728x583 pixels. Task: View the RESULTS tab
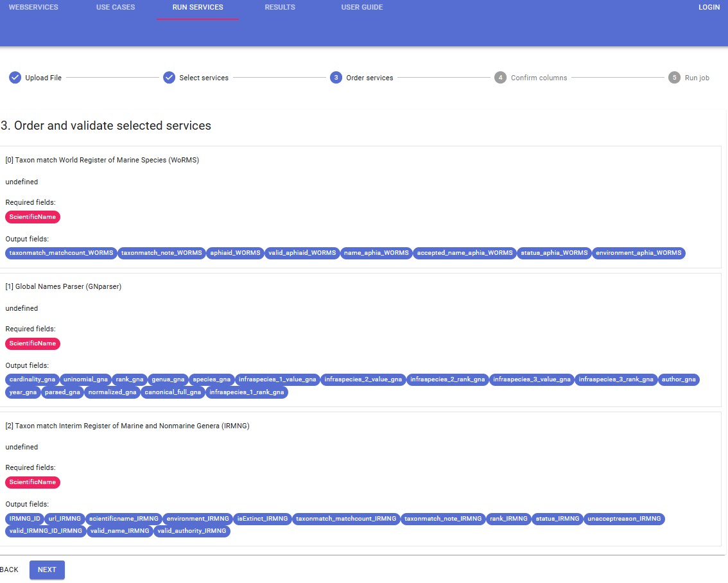coord(280,7)
